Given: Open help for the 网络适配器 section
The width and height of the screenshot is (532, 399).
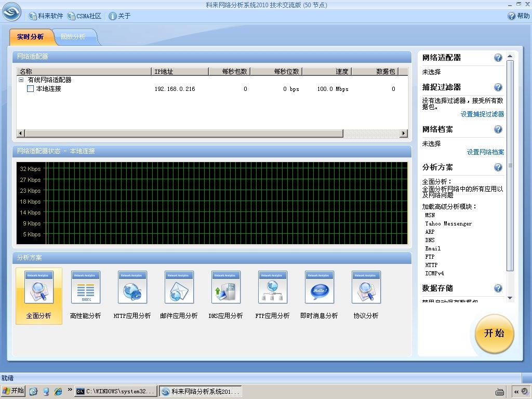Looking at the screenshot, I should click(498, 58).
